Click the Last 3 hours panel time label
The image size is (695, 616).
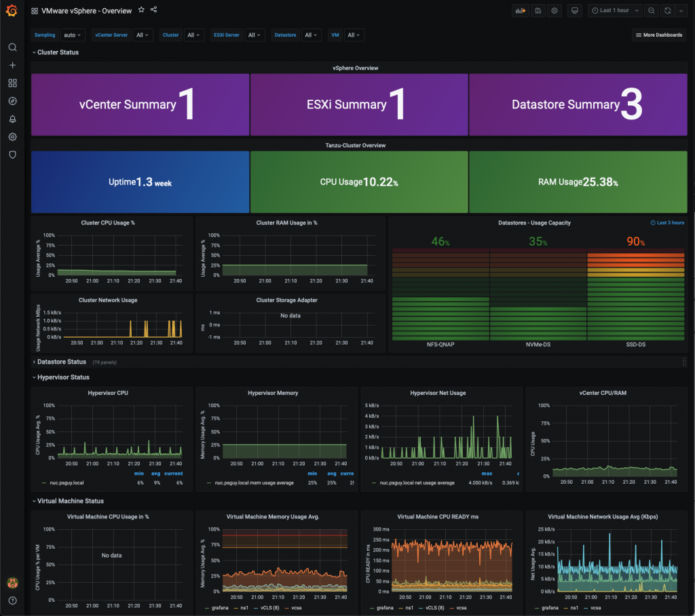click(668, 223)
